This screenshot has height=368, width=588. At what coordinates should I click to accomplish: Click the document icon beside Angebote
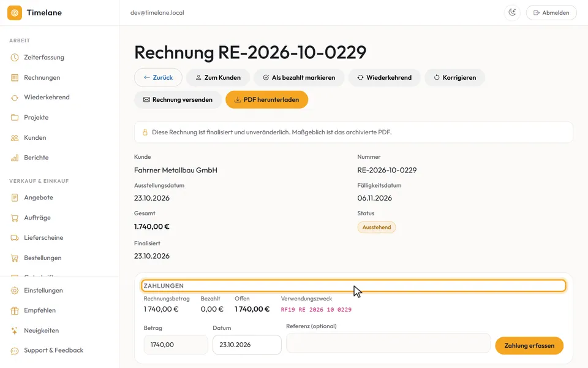[15, 197]
